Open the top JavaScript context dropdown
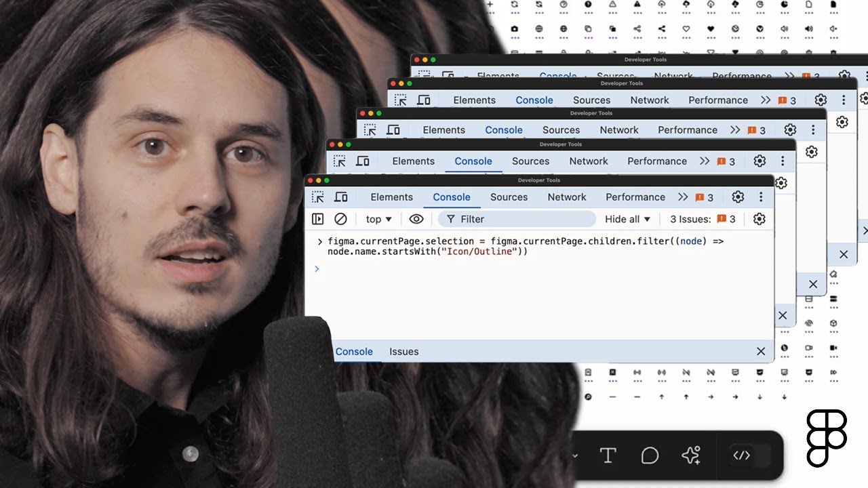Viewport: 868px width, 488px height. (378, 219)
